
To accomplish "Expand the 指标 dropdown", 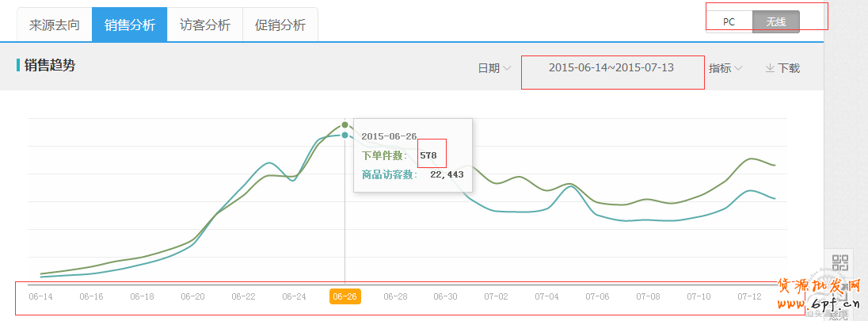I will pos(725,68).
